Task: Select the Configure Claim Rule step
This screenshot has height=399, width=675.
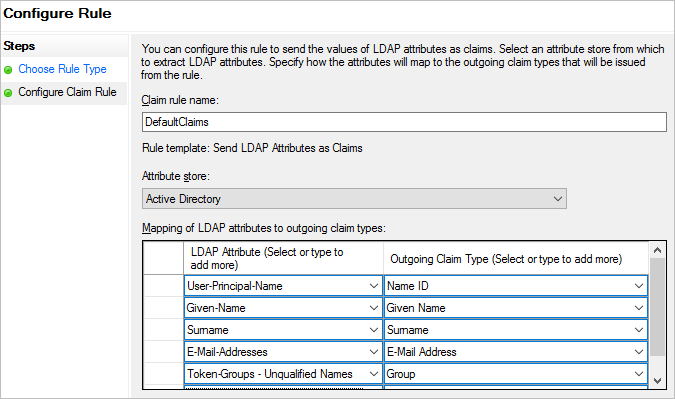Action: click(67, 92)
